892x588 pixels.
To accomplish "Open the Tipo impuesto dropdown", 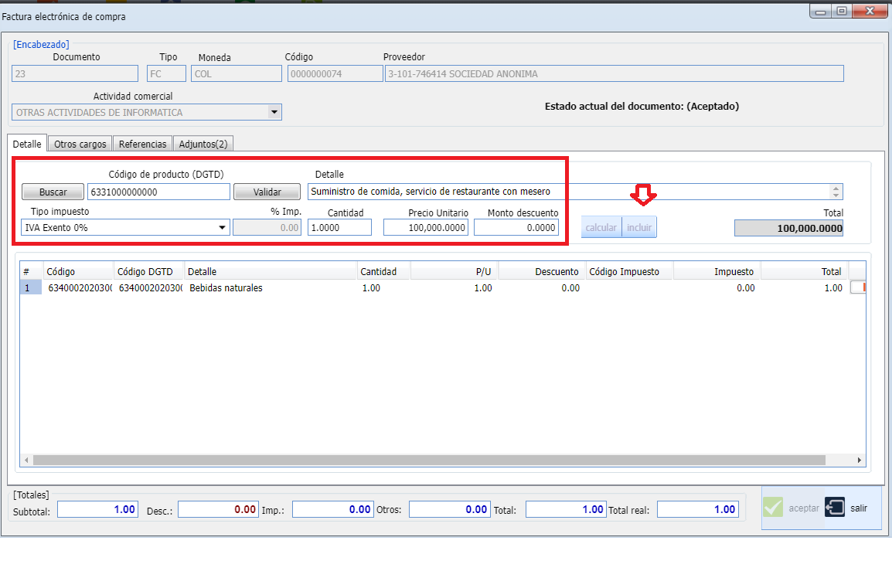I will [222, 227].
